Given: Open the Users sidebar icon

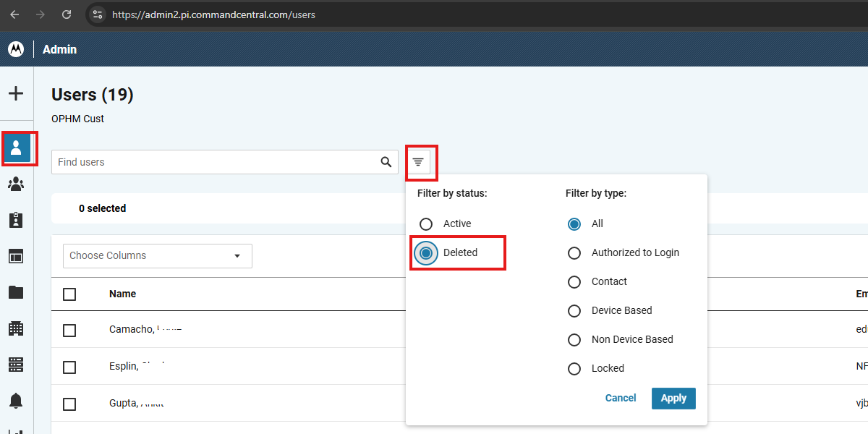Looking at the screenshot, I should tap(16, 148).
